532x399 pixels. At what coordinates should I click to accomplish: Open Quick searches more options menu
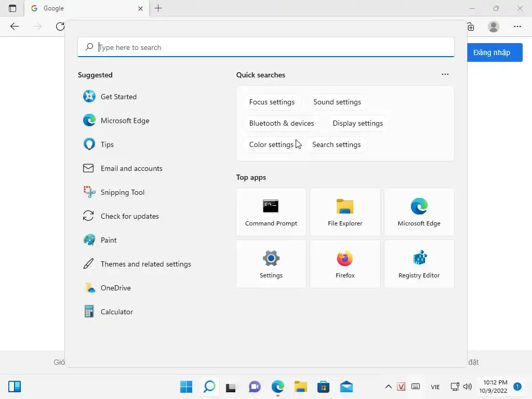tap(445, 74)
